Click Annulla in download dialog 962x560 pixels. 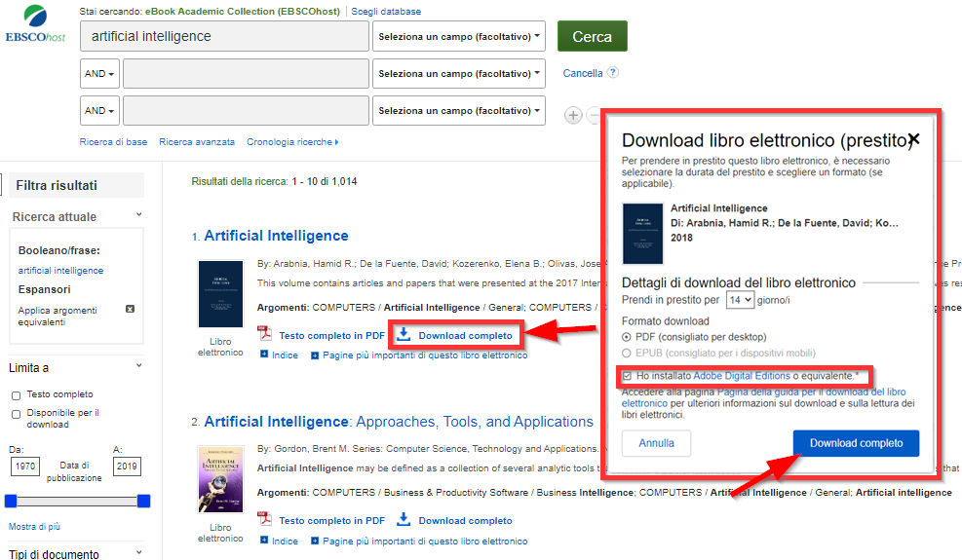(656, 443)
